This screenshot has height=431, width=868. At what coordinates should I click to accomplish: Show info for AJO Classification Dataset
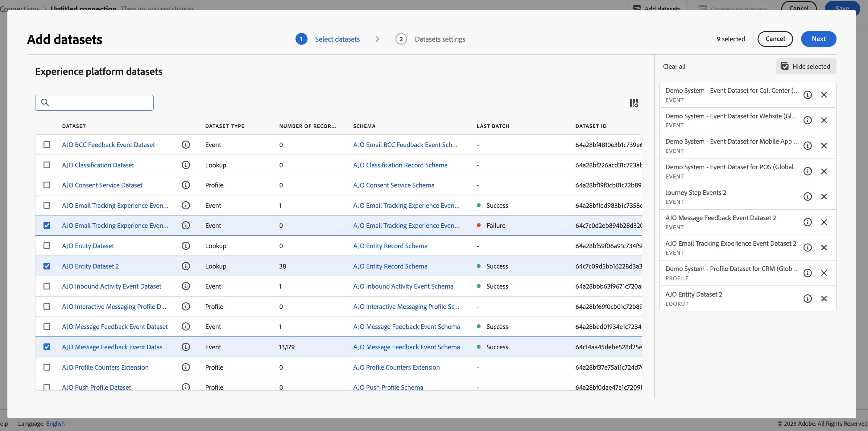pyautogui.click(x=186, y=165)
